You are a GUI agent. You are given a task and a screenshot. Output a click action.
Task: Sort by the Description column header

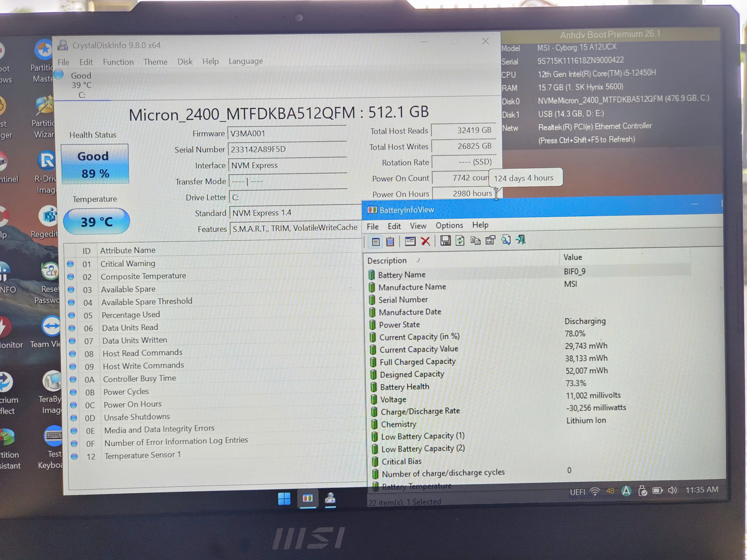tap(462, 260)
